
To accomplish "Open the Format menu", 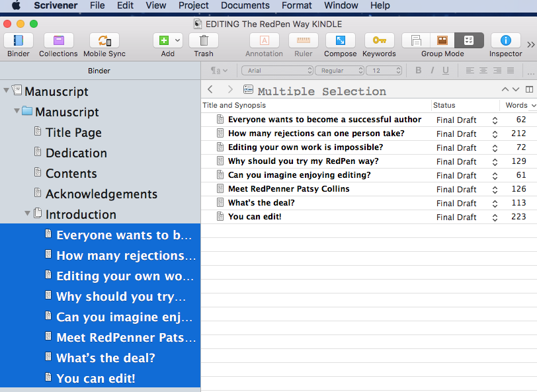I will click(297, 5).
